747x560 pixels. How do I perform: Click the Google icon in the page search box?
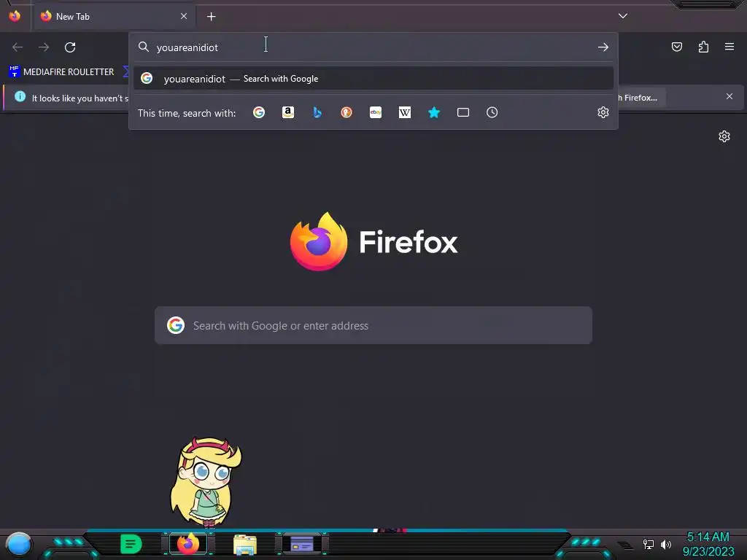coord(176,325)
